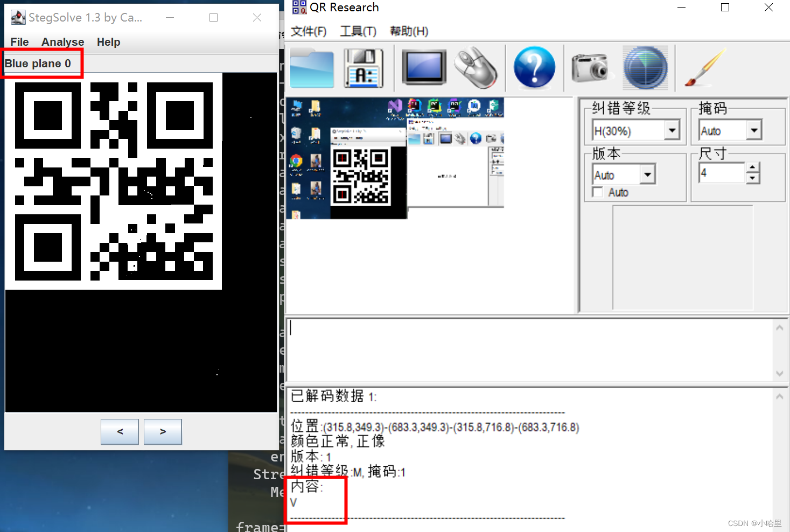Maximize the StegSolve window
This screenshot has height=532, width=790.
coord(214,18)
